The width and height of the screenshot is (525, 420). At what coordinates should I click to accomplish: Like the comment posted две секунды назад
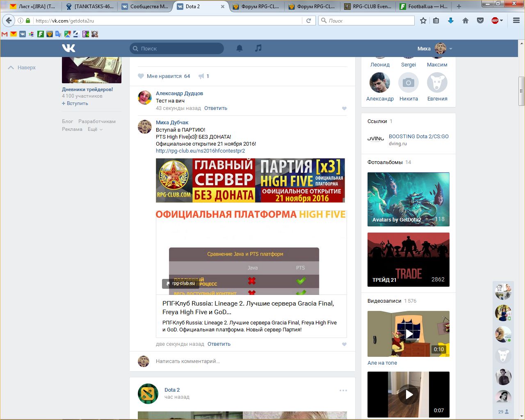coord(344,344)
